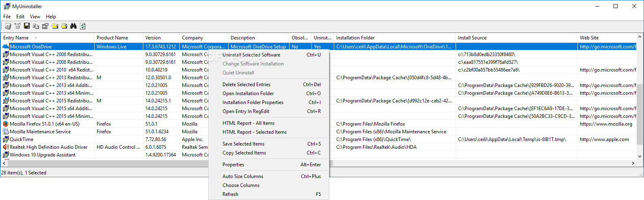Click the horizontal scrollbar left arrow
The height and width of the screenshot is (200, 644).
point(4,163)
